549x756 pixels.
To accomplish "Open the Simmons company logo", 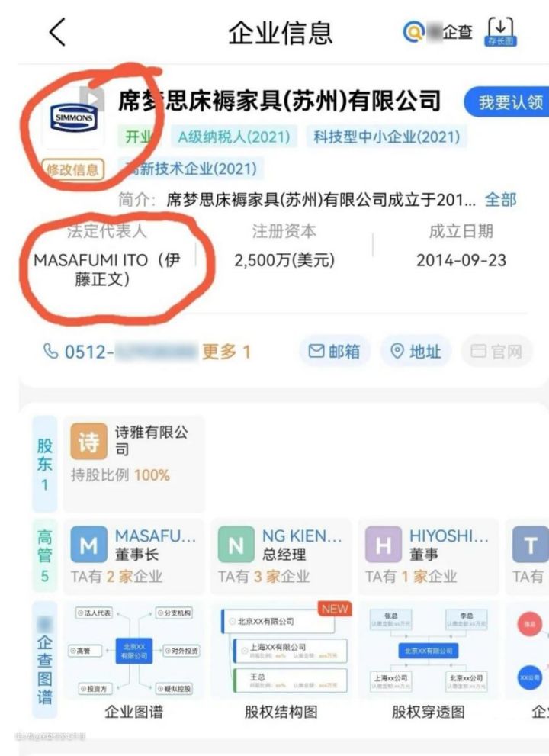I will (73, 117).
